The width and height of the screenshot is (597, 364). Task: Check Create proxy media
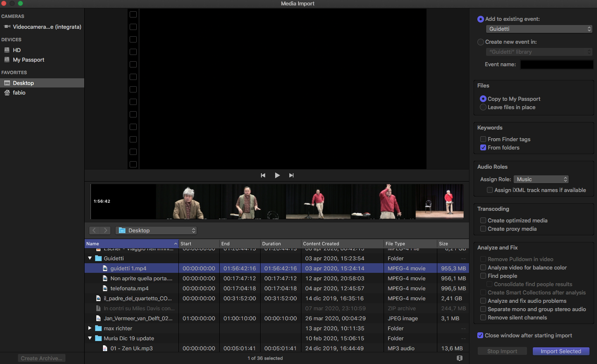tap(483, 229)
